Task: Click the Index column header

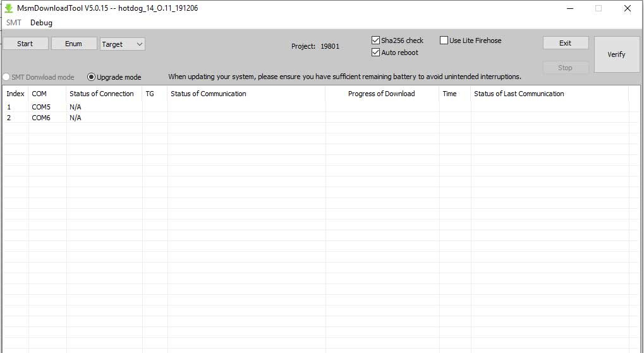Action: tap(16, 94)
